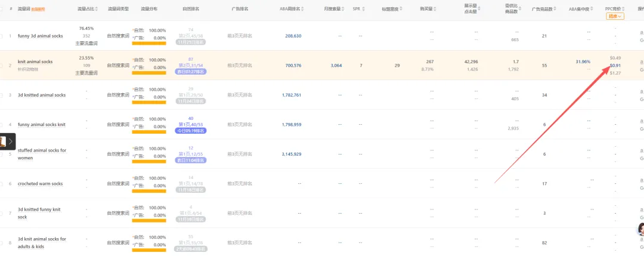The height and width of the screenshot is (256, 644).
Task: Click the orange traffic bar for crocheted warm socks
Action: tap(148, 191)
